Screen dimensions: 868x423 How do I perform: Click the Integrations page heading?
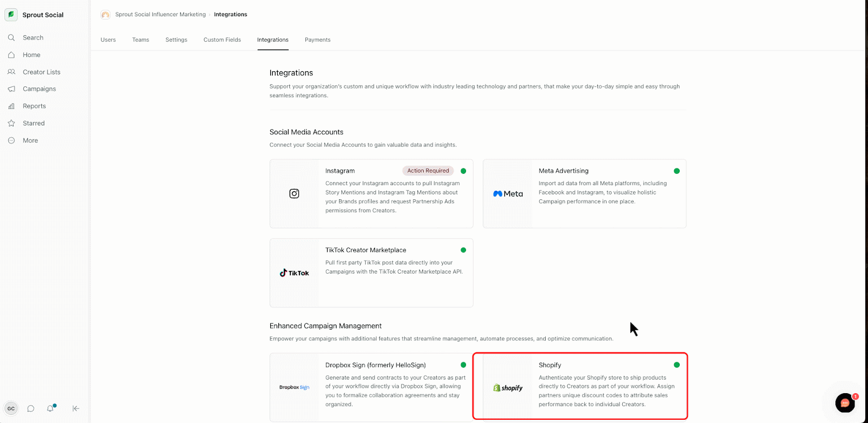click(291, 73)
